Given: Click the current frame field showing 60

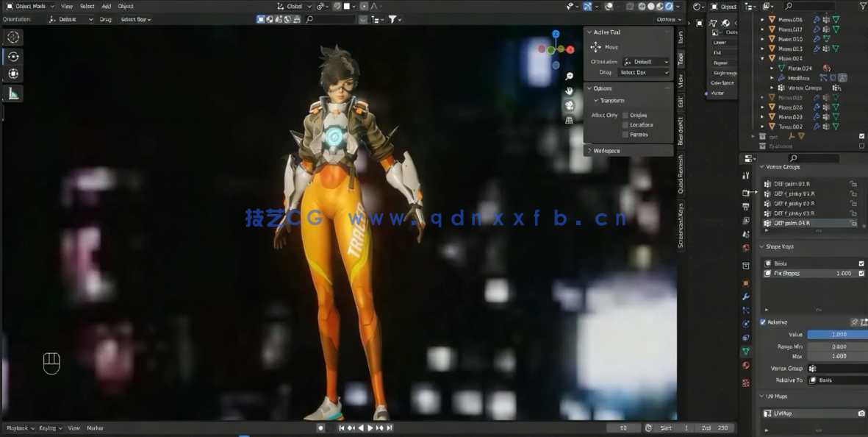Looking at the screenshot, I should tap(623, 427).
